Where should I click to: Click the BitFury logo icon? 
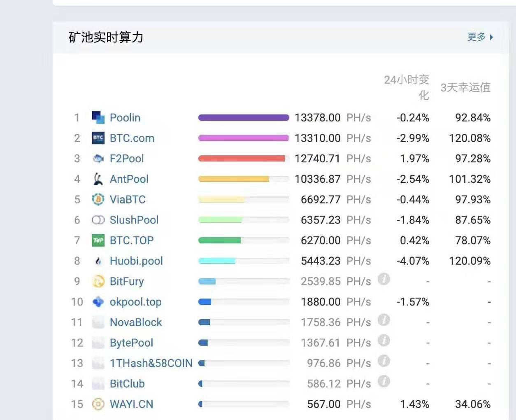coord(98,281)
